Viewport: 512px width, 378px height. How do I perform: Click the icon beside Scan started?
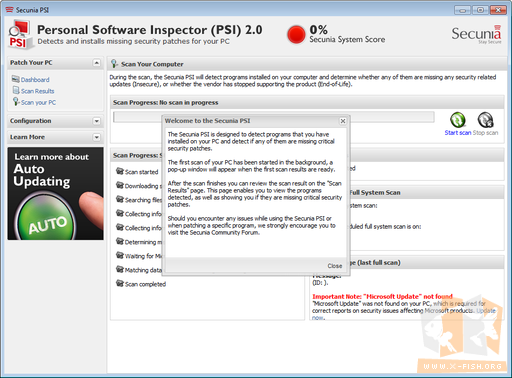pyautogui.click(x=120, y=171)
